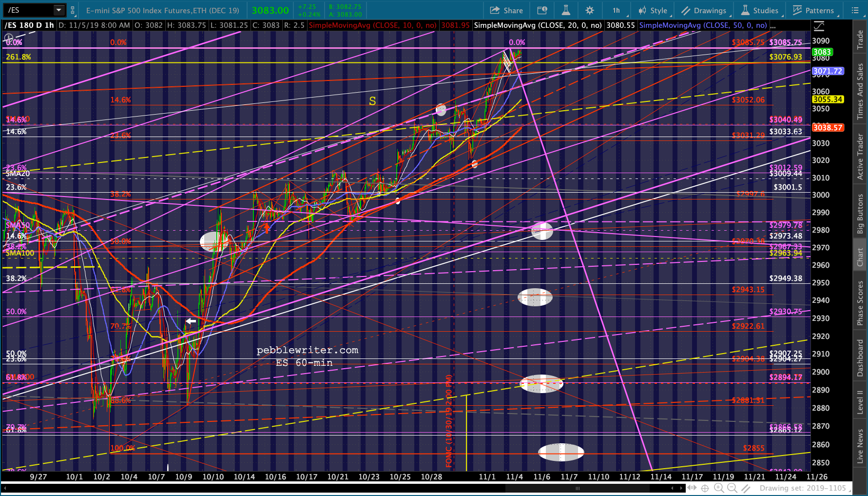Open the symbol dropdown arrow next to /ES
The image size is (868, 496).
click(x=58, y=10)
